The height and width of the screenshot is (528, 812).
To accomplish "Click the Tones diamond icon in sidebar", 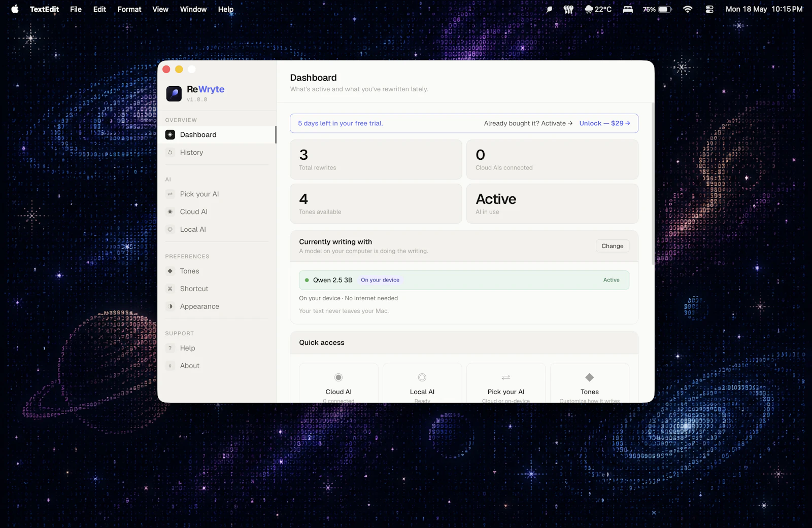I will tap(170, 271).
